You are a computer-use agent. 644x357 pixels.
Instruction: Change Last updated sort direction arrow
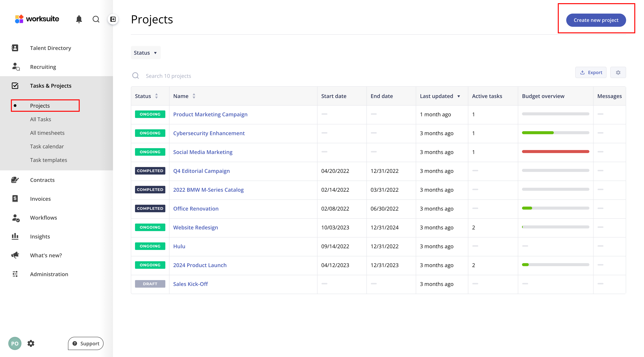(x=459, y=96)
